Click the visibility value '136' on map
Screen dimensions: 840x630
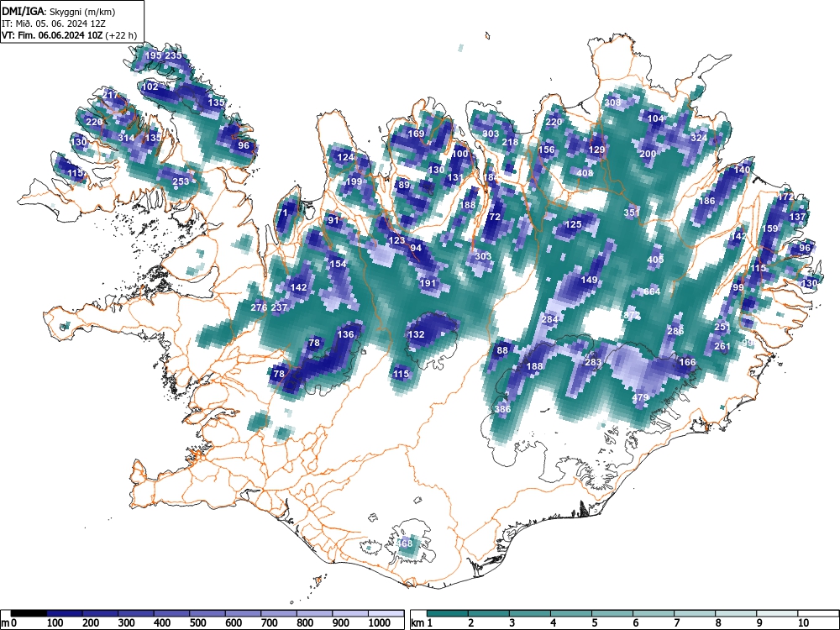(x=345, y=335)
